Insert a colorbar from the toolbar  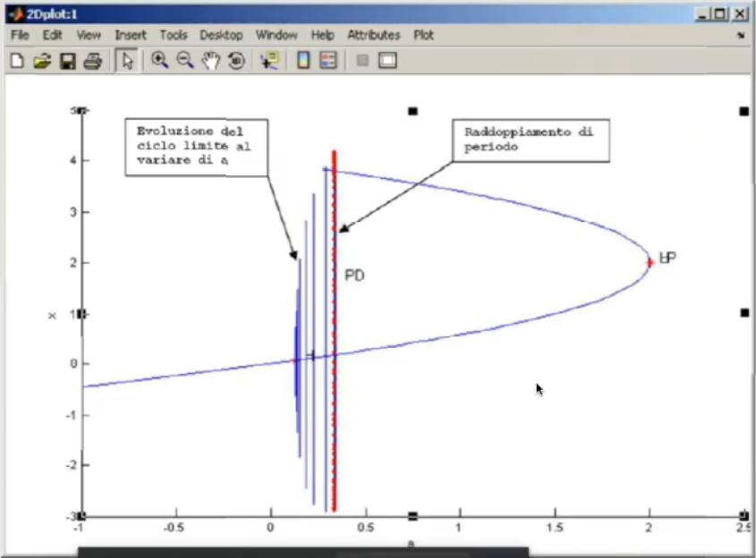coord(302,61)
